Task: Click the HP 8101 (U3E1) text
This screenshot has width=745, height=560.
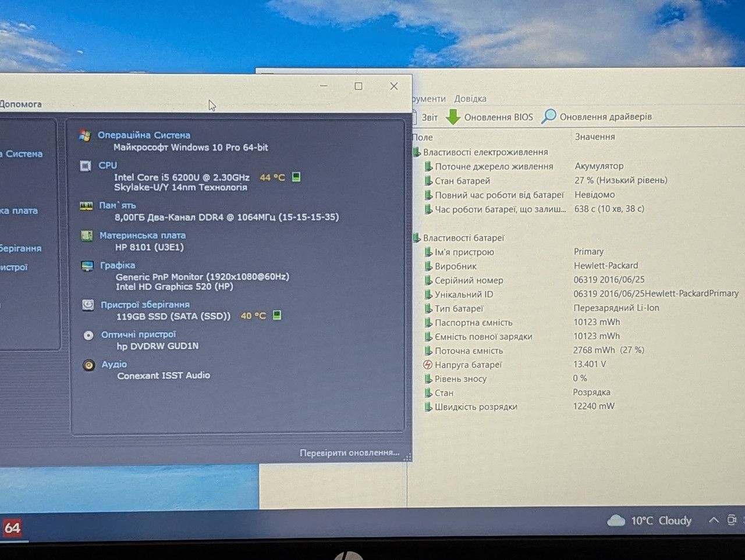Action: tap(150, 247)
